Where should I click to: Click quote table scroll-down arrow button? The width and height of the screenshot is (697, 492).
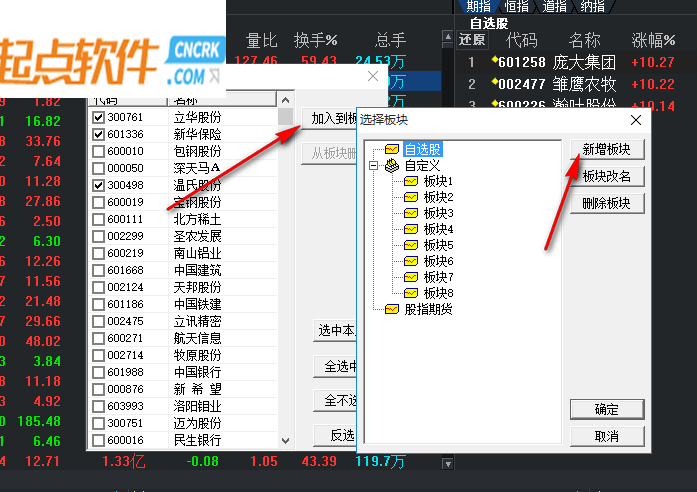(448, 464)
